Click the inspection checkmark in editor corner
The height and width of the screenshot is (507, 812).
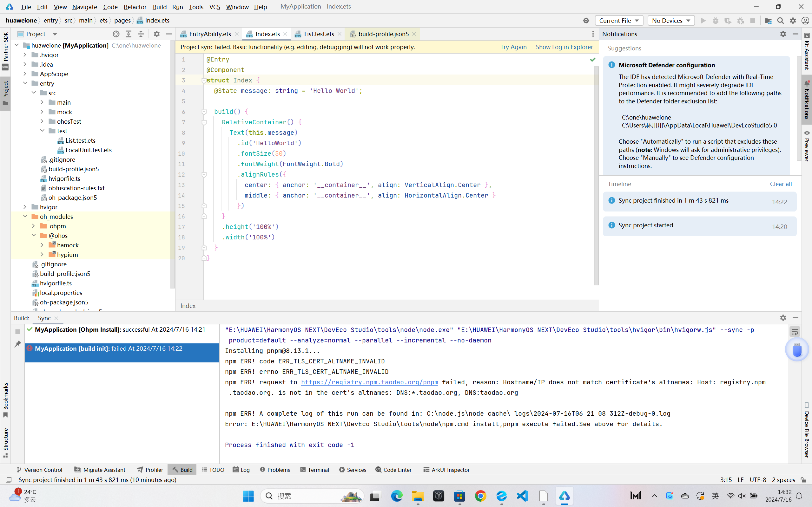click(592, 60)
